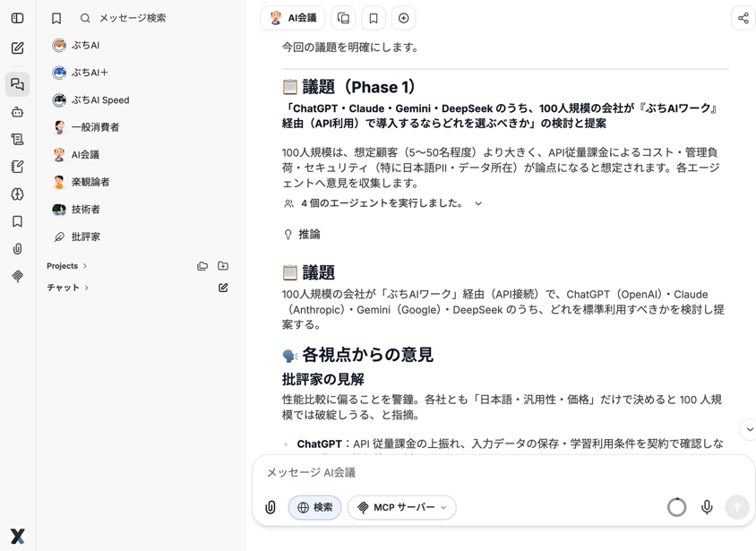Click the loading spinner stop indicator
Screen dimensions: 756x551
pyautogui.click(x=676, y=507)
